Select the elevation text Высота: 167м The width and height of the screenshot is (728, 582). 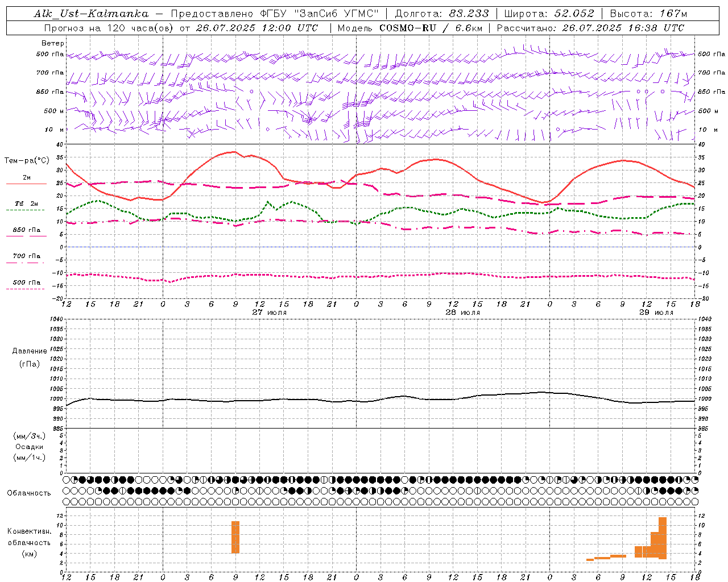click(648, 14)
